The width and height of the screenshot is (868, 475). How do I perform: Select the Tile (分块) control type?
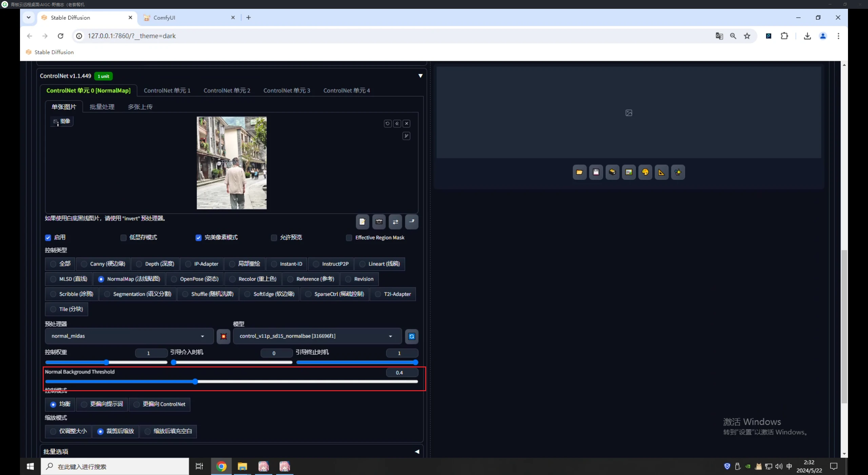click(x=66, y=309)
